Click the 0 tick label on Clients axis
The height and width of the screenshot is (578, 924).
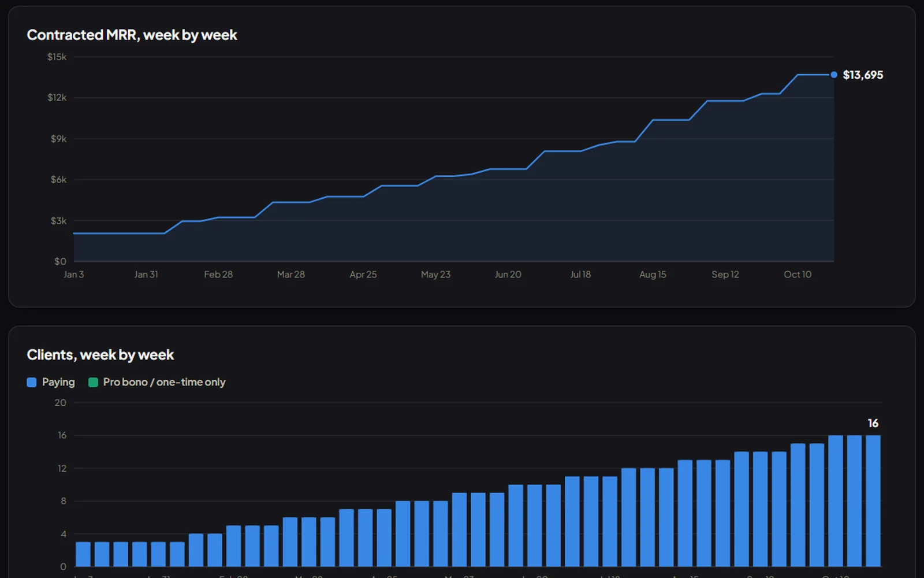(64, 566)
